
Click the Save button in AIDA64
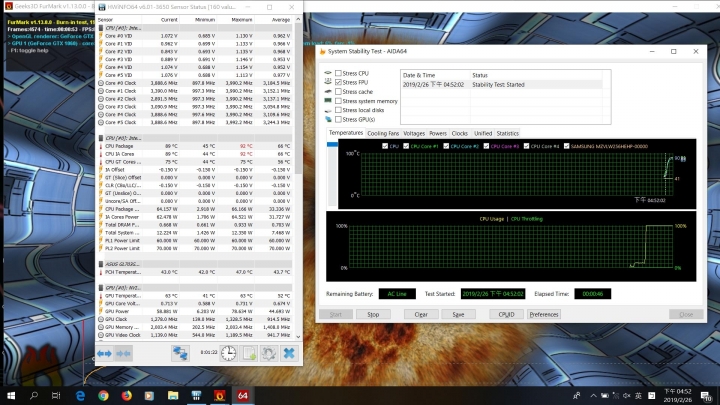tap(458, 314)
